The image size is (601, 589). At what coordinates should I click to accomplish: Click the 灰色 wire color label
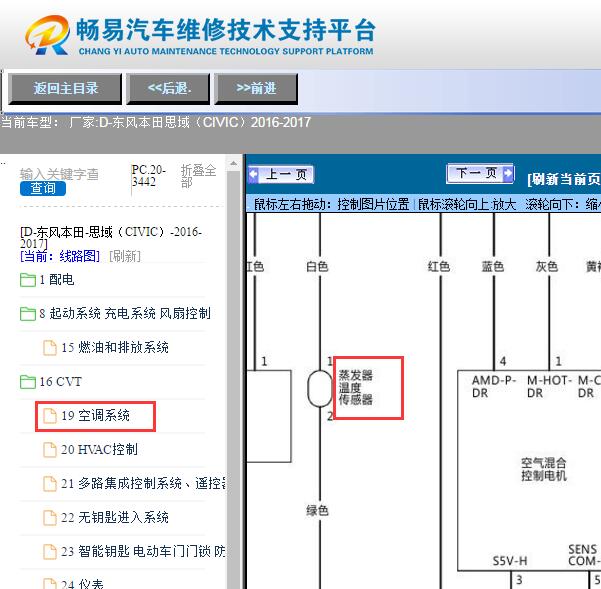[547, 266]
